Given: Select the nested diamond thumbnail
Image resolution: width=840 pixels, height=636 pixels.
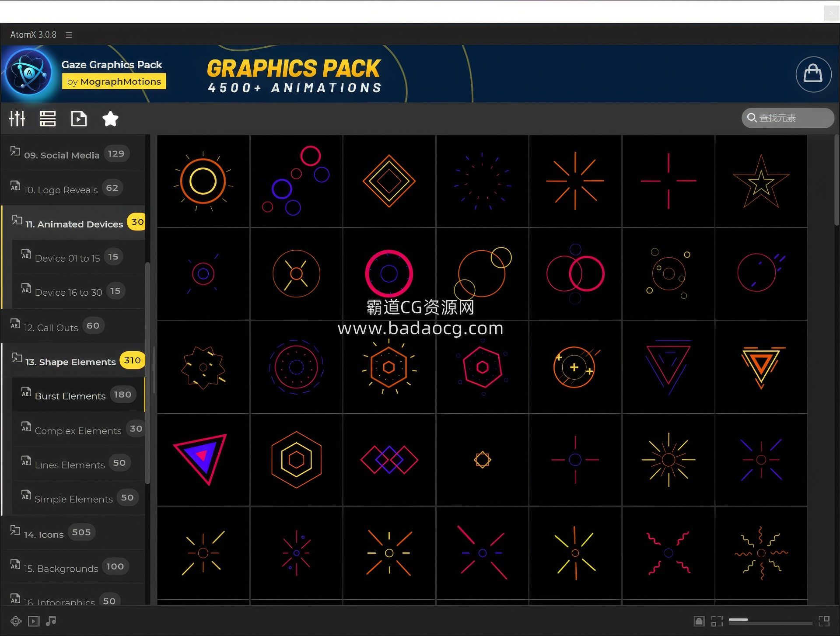Looking at the screenshot, I should (x=389, y=181).
